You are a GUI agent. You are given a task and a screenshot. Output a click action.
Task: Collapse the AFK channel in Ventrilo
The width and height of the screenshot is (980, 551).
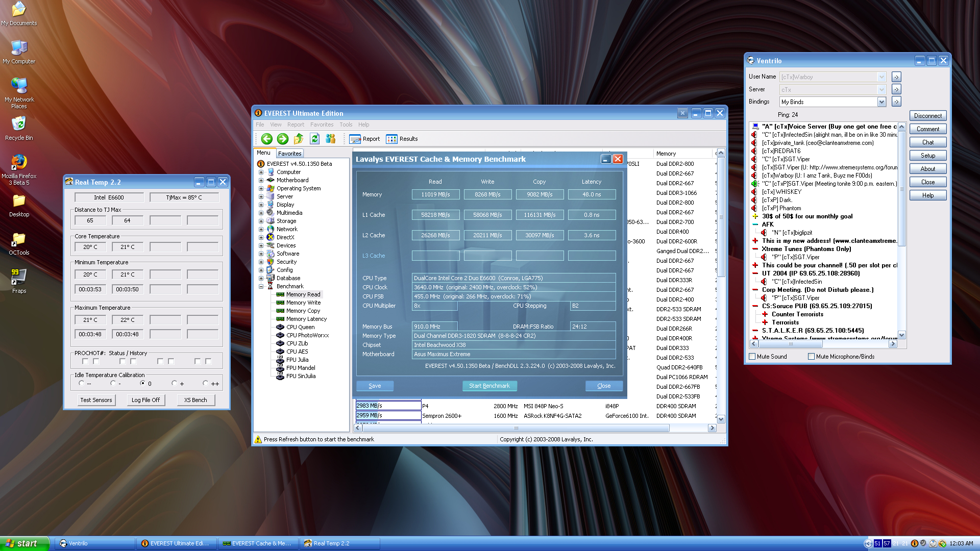755,224
